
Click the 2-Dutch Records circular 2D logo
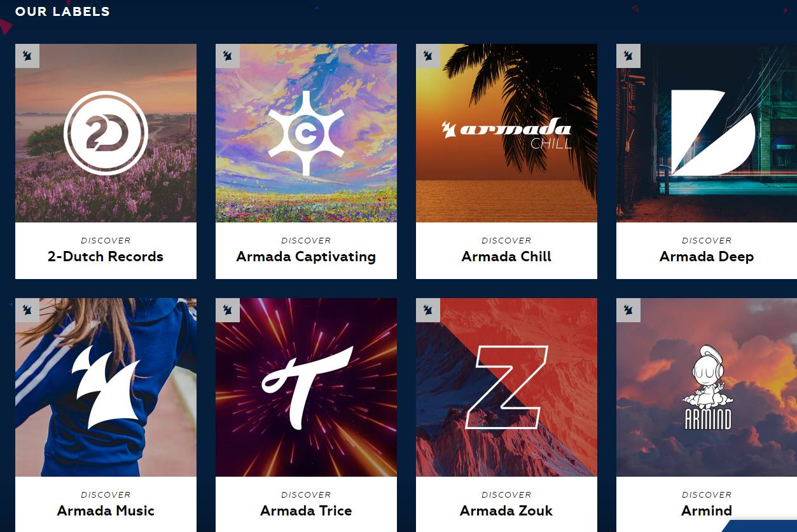pyautogui.click(x=106, y=133)
